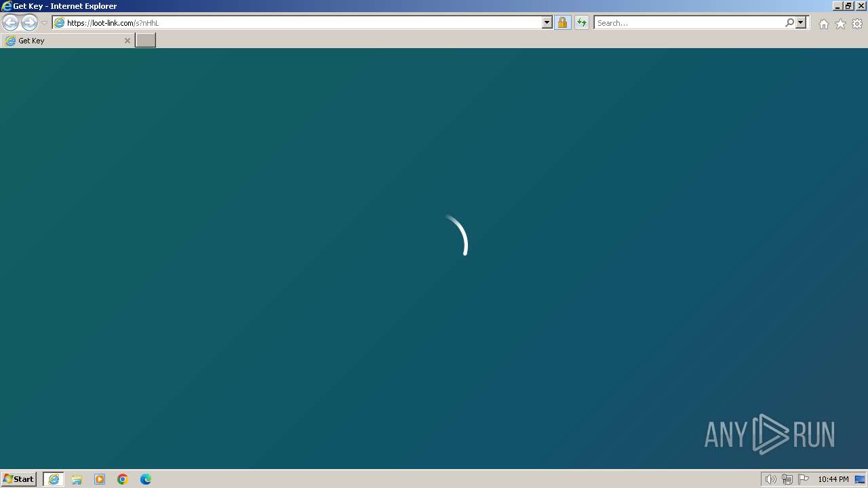This screenshot has width=868, height=488.
Task: Click the loot-link.com address bar
Action: point(297,22)
